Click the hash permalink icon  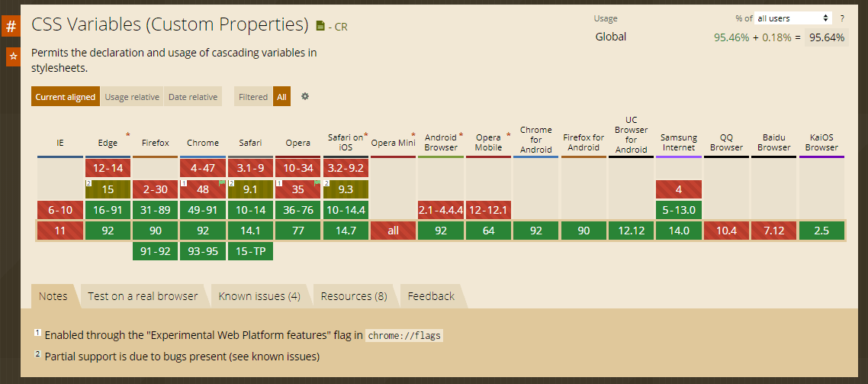point(11,27)
